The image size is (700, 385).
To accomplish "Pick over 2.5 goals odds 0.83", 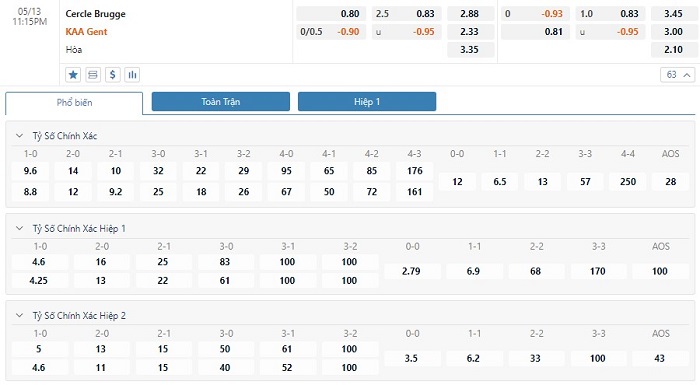I will [406, 14].
